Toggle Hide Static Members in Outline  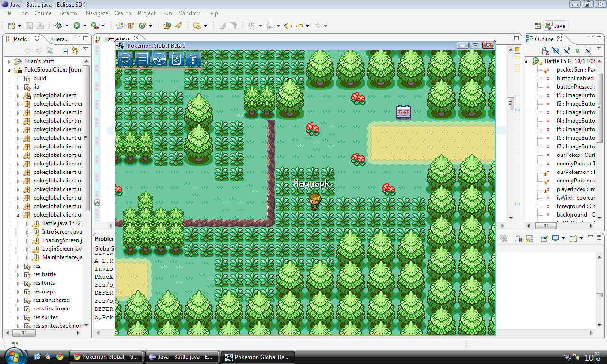(x=567, y=51)
